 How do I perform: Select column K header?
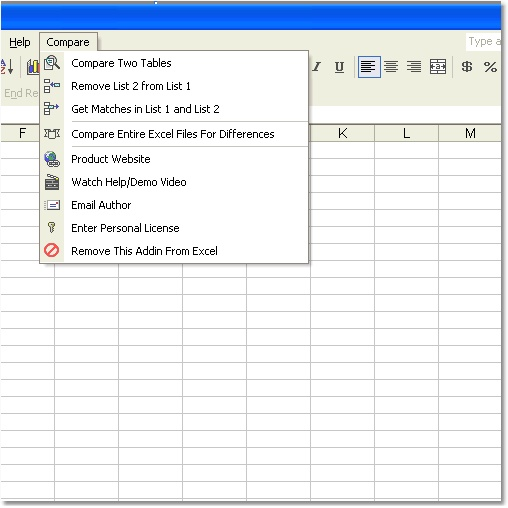point(342,133)
